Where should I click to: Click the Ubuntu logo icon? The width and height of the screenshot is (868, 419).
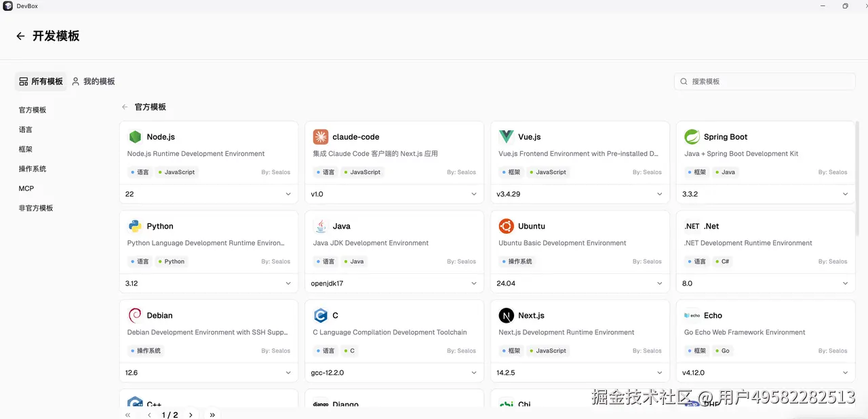[x=506, y=226]
